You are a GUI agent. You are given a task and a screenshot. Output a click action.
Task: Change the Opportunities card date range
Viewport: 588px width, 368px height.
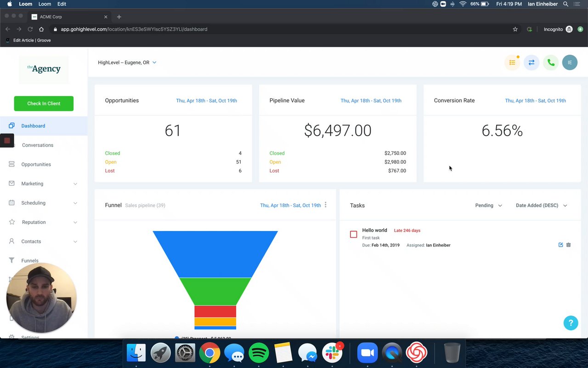(207, 100)
